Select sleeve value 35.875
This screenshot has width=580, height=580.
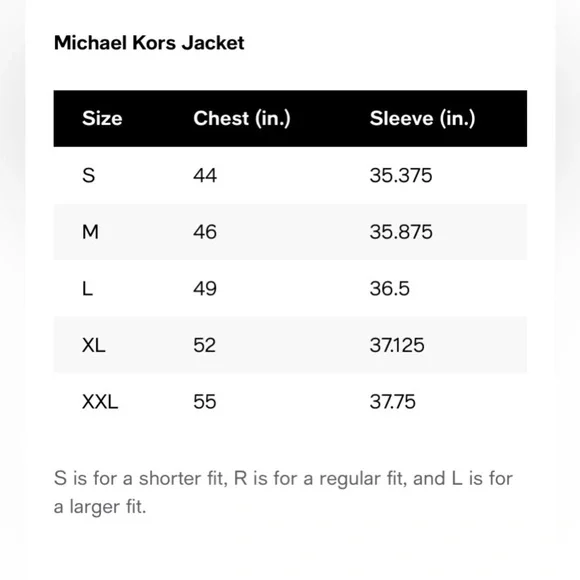[401, 232]
